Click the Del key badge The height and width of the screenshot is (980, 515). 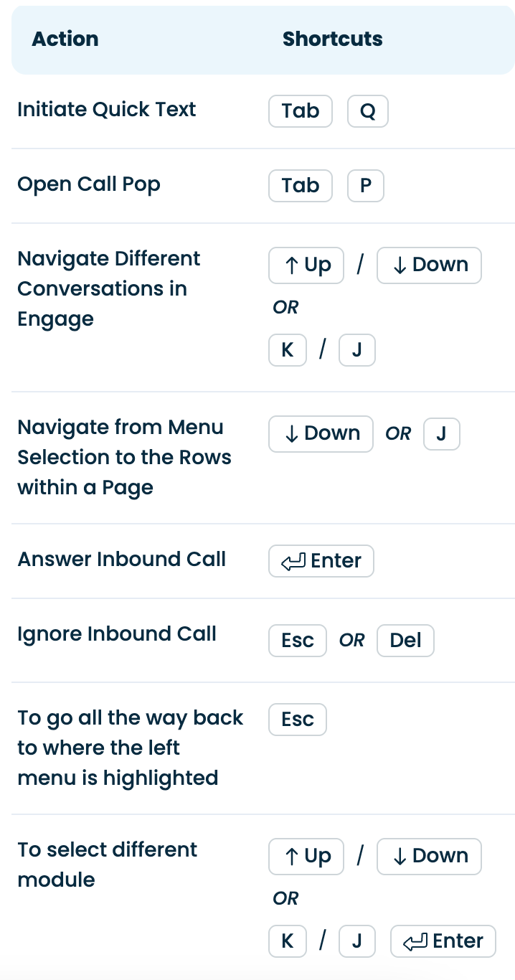pos(405,641)
